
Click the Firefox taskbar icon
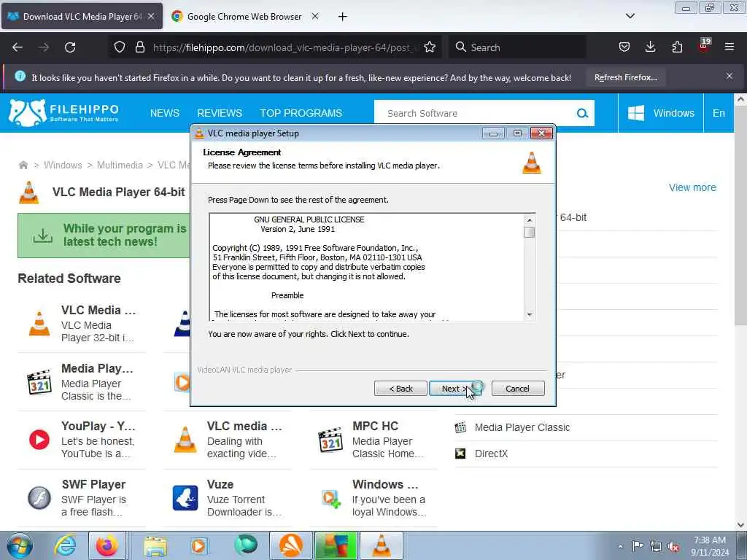coord(107,546)
